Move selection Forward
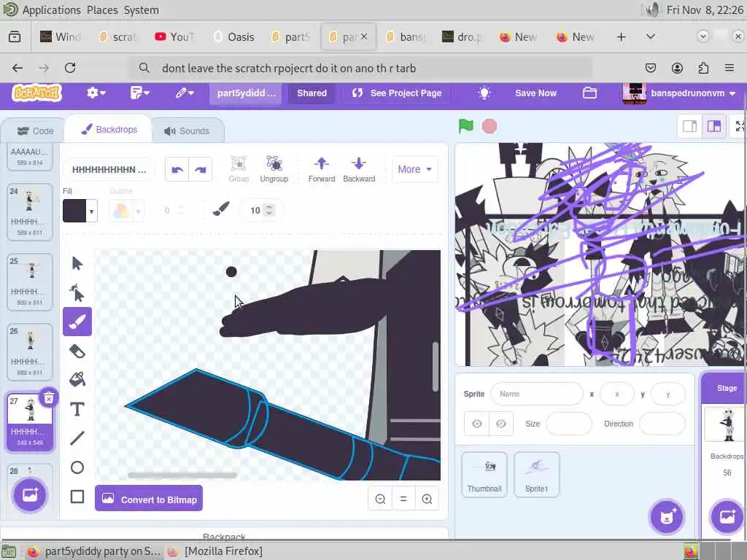This screenshot has width=747, height=560. (322, 169)
